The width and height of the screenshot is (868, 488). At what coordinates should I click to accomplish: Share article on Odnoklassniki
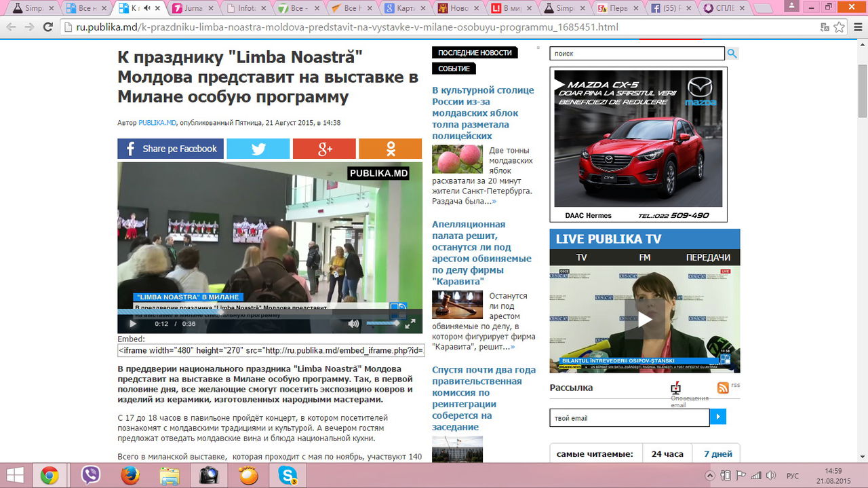390,149
